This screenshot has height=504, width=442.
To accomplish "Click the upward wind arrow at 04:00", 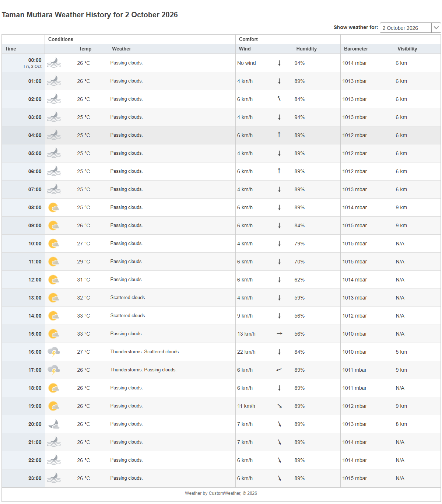I will click(x=279, y=135).
